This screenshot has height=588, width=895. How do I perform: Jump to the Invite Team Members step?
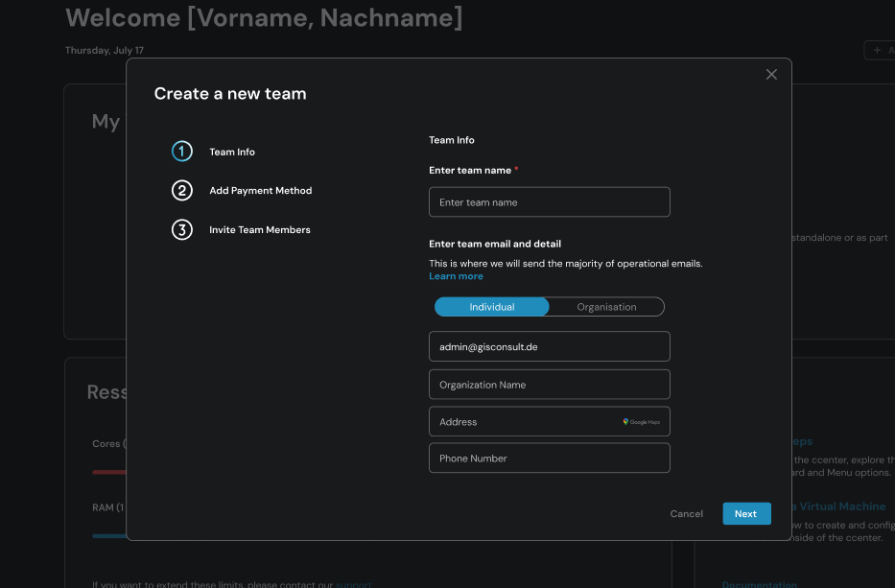pos(260,230)
